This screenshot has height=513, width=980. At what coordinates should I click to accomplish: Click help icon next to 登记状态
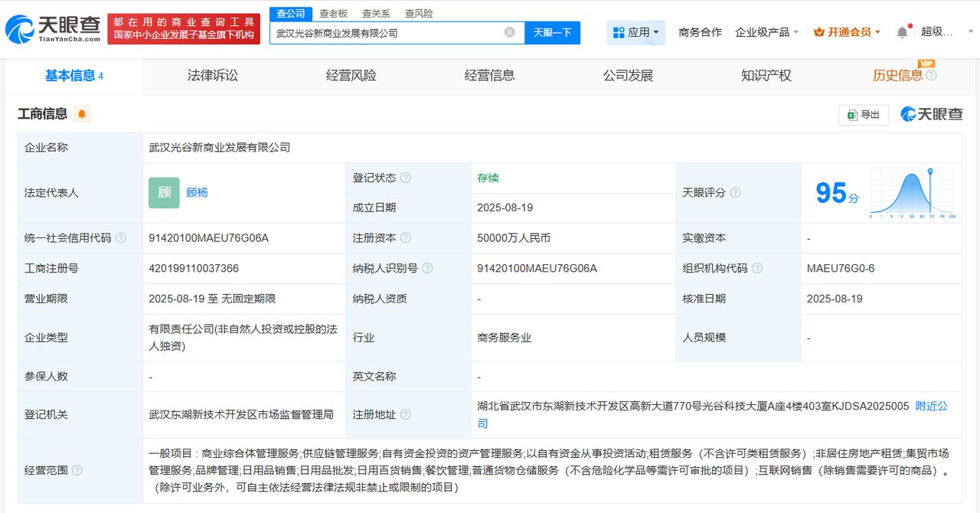[406, 178]
